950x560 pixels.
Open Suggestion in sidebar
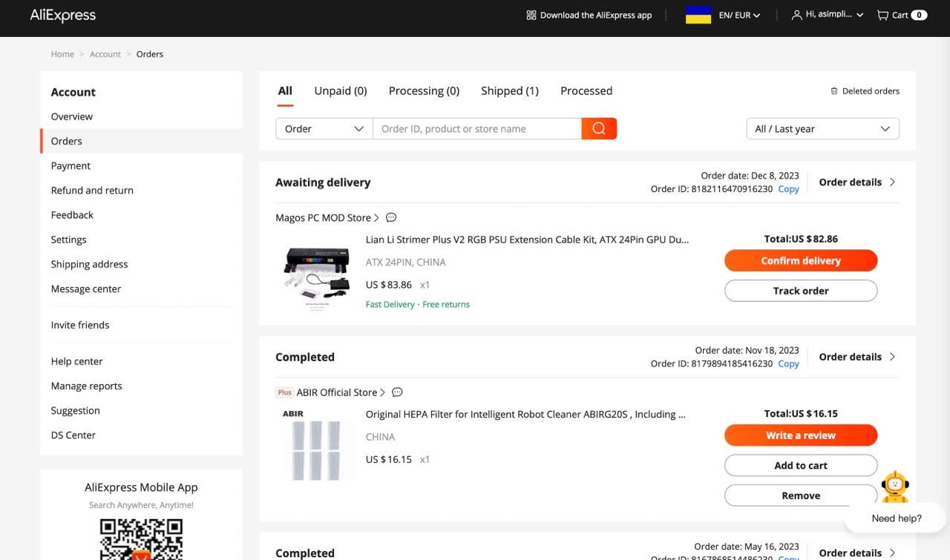[x=75, y=411]
